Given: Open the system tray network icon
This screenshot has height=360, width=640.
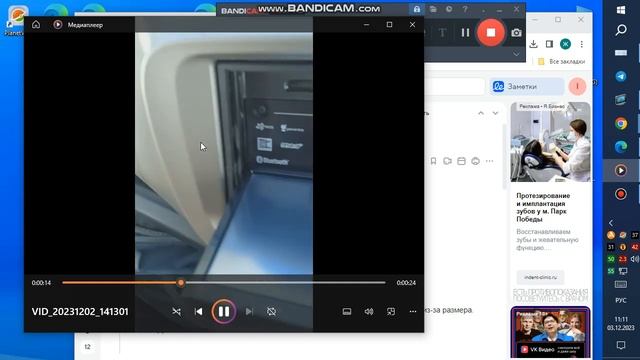Looking at the screenshot, I should 623,271.
